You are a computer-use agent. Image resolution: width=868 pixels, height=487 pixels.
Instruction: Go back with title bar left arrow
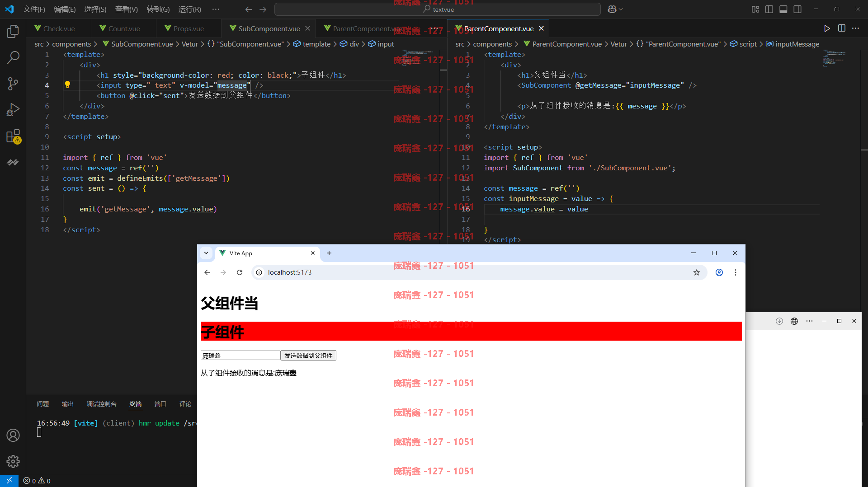(249, 9)
